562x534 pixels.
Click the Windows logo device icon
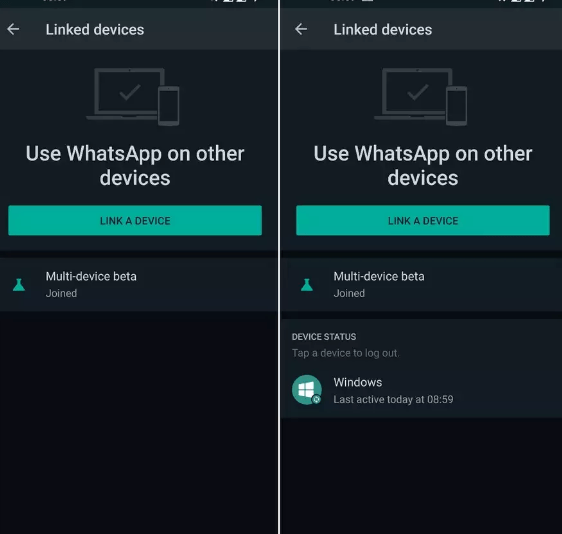click(306, 390)
